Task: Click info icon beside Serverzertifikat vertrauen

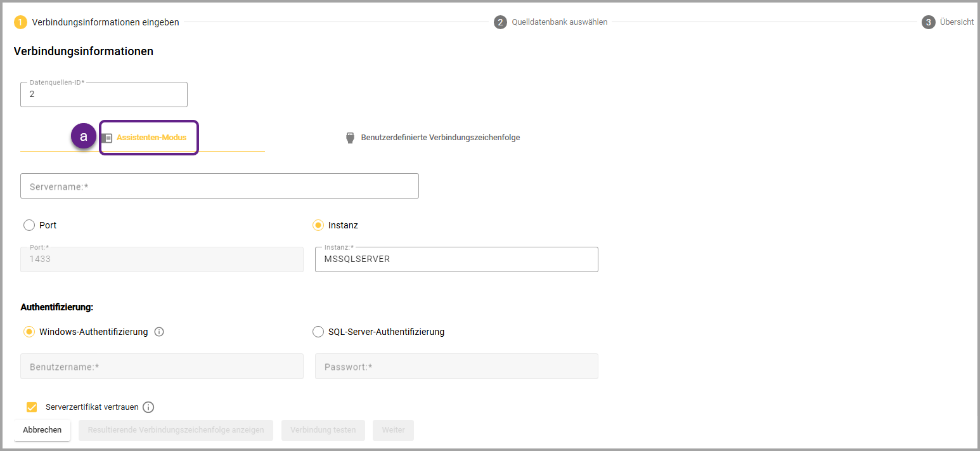Action: coord(148,407)
